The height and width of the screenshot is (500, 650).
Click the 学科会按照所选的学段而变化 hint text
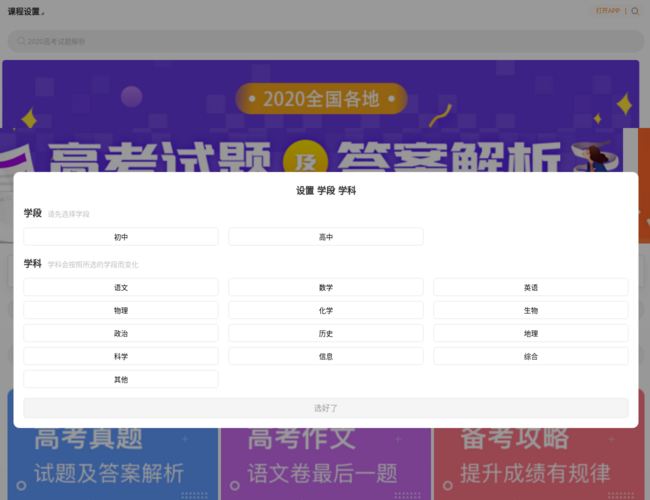point(93,265)
